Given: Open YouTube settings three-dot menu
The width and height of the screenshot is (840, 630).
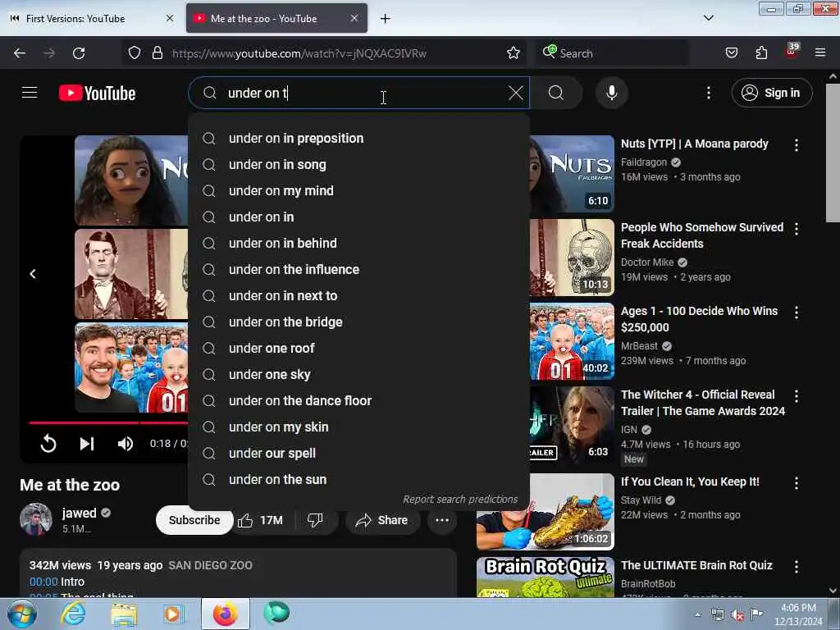Looking at the screenshot, I should (x=708, y=94).
